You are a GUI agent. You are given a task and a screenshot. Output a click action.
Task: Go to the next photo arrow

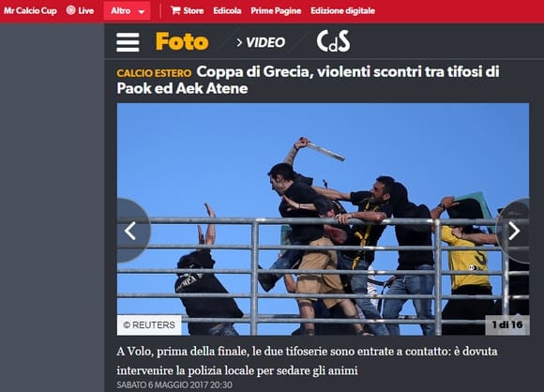[x=514, y=231]
